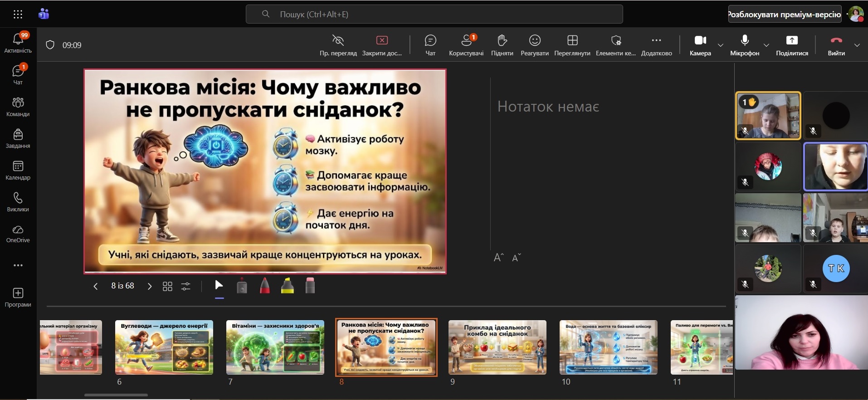Open Активність tab in sidebar

click(x=18, y=43)
